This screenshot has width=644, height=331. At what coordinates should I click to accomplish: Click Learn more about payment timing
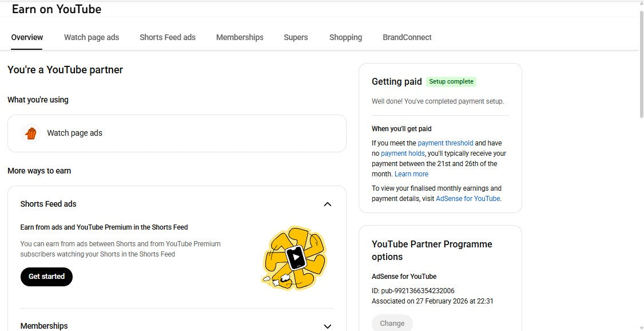coord(411,174)
